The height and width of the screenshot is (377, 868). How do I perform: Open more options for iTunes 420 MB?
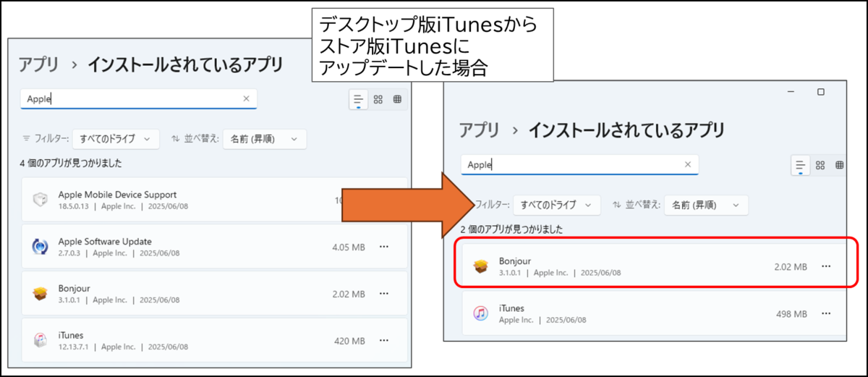pyautogui.click(x=384, y=340)
